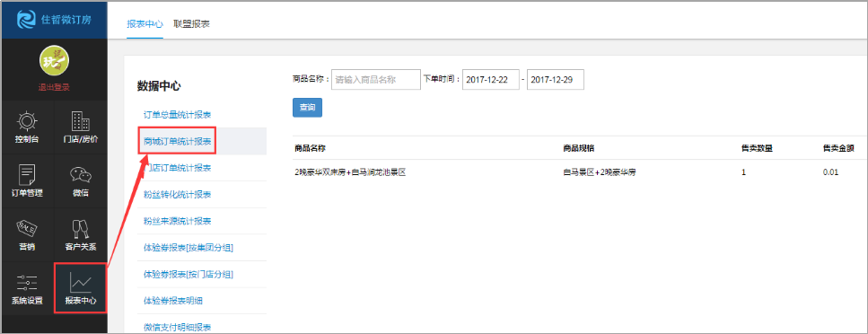Click the 数据中心 heading

tap(159, 86)
